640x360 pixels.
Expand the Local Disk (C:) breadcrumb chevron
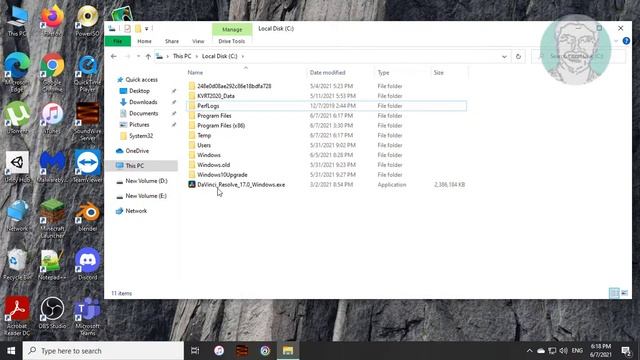coord(243,56)
